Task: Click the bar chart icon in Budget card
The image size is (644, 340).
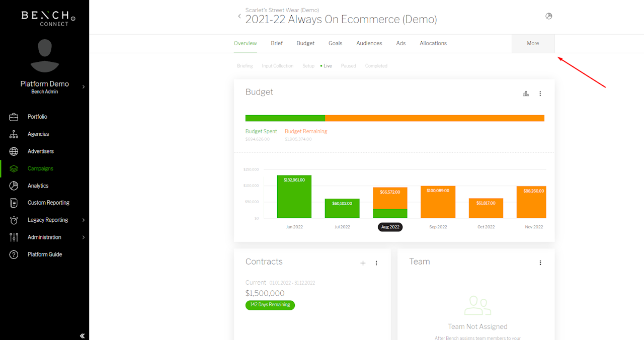Action: [x=526, y=94]
